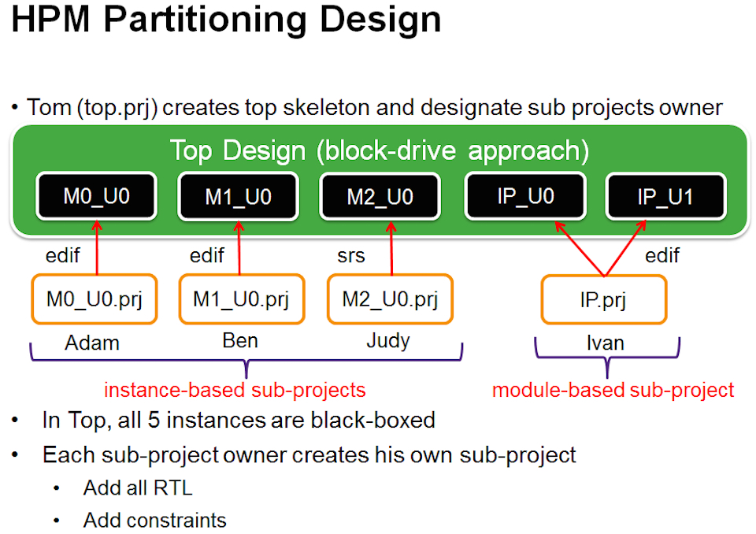Viewport: 756px width, 534px height.
Task: Click the 'edif' label above M0_U0.prj
Action: 63,255
